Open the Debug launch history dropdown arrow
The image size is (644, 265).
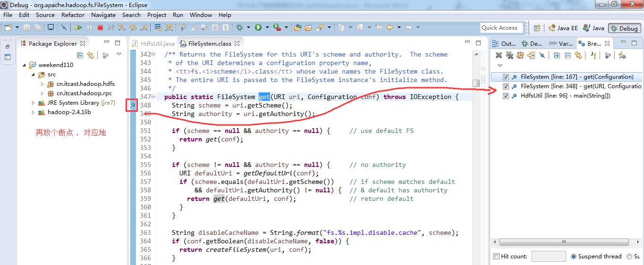[248, 27]
